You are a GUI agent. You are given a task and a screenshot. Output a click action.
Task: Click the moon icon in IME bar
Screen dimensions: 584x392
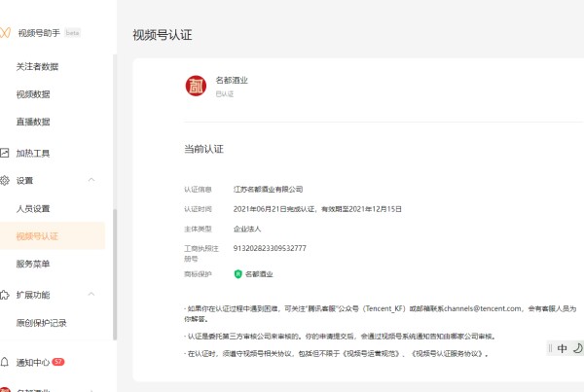tap(576, 348)
